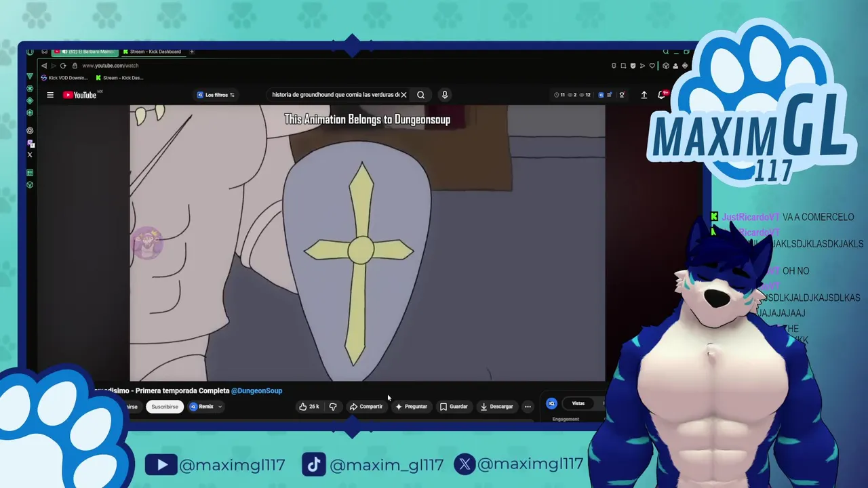The height and width of the screenshot is (488, 868).
Task: Click the search magnifier button on YouTube
Action: [x=420, y=95]
